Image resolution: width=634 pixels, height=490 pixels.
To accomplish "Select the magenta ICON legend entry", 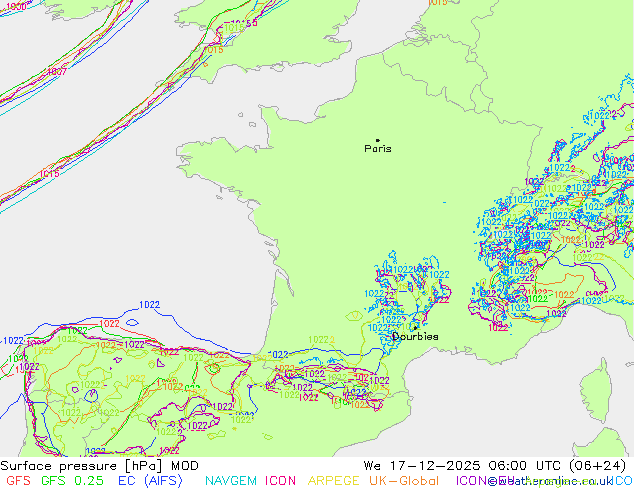I will (280, 481).
